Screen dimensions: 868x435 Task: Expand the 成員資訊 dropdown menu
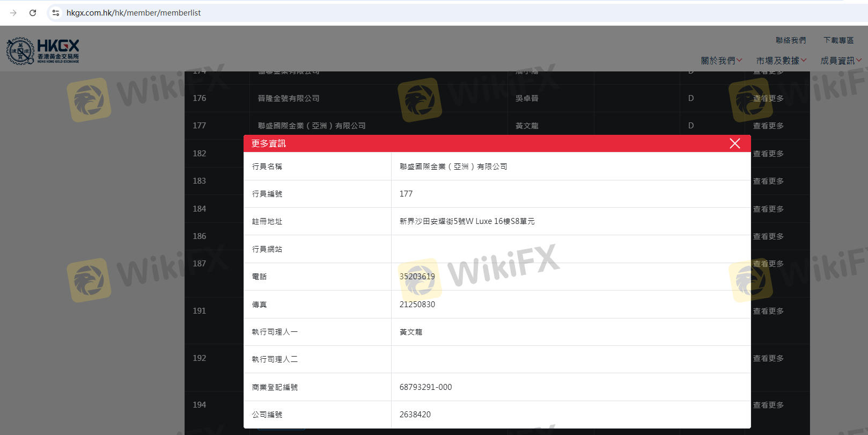(840, 61)
